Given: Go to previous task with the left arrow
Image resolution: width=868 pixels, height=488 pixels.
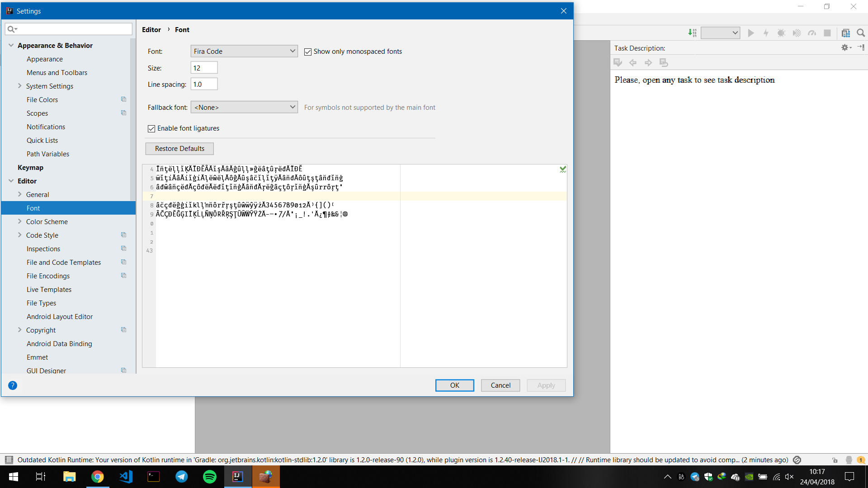Looking at the screenshot, I should point(633,62).
